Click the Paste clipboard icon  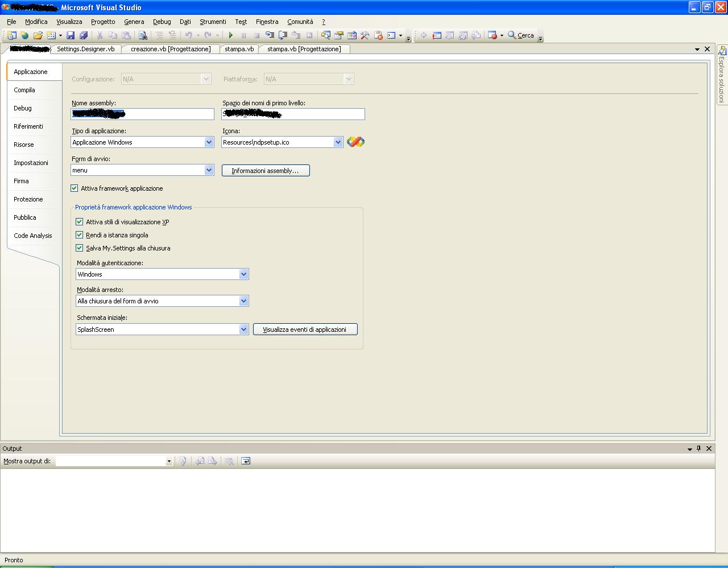coord(126,35)
